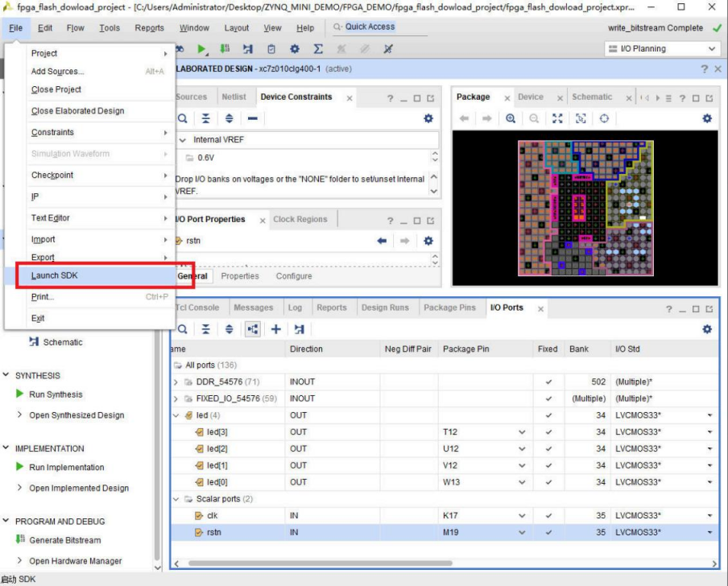Collapse all in Device Constraints toolbar
The width and height of the screenshot is (728, 586).
coord(206,118)
